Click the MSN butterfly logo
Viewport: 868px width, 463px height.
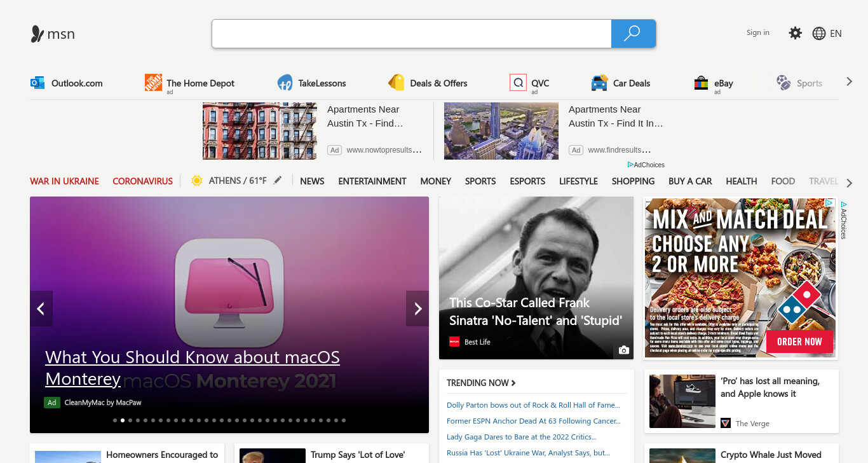click(37, 34)
